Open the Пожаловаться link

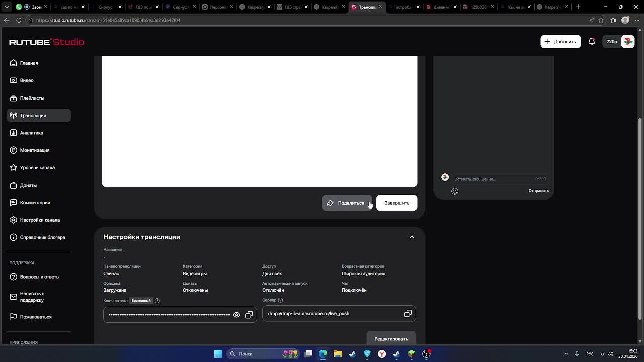(x=39, y=317)
